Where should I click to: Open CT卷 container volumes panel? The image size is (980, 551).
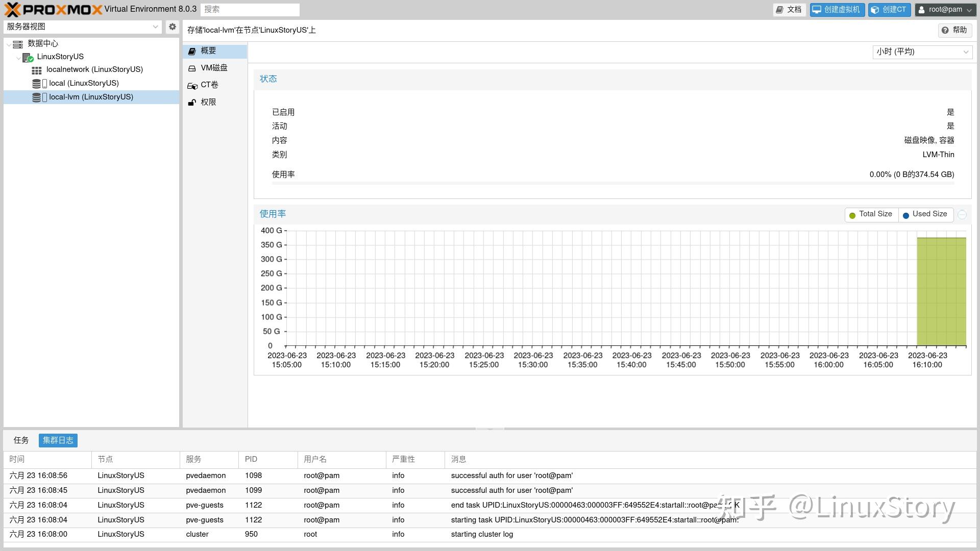209,85
